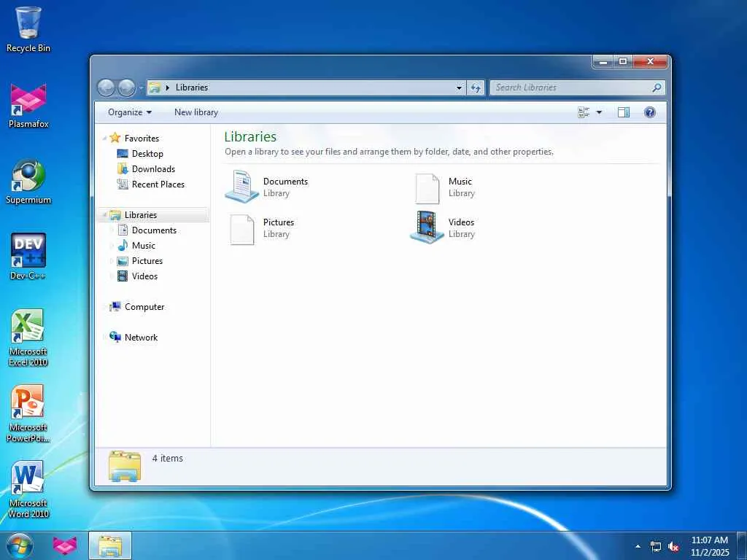This screenshot has height=560, width=747.
Task: Go back using the Back arrow
Action: tap(106, 87)
